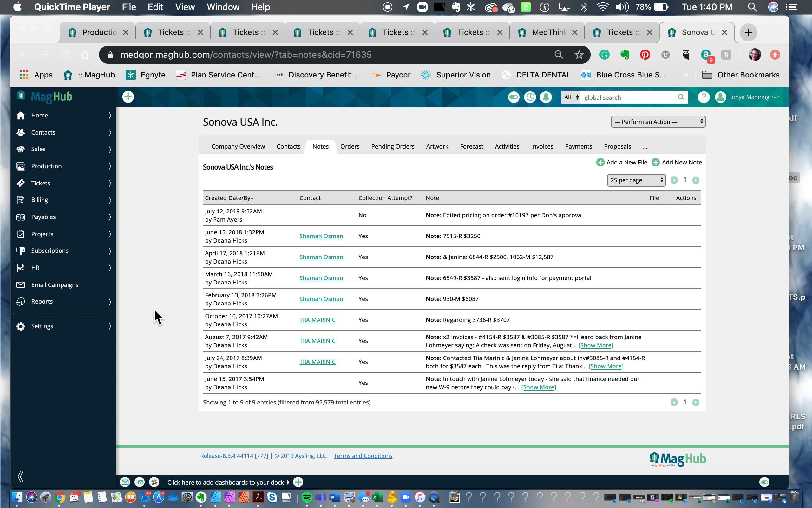This screenshot has height=508, width=812.
Task: Click the HR sidebar icon
Action: (x=21, y=268)
